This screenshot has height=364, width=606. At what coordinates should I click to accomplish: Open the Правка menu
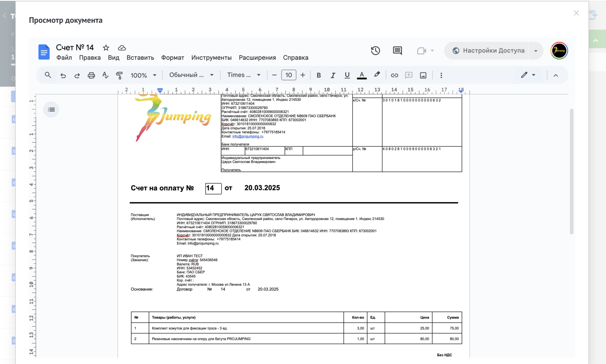pyautogui.click(x=90, y=58)
